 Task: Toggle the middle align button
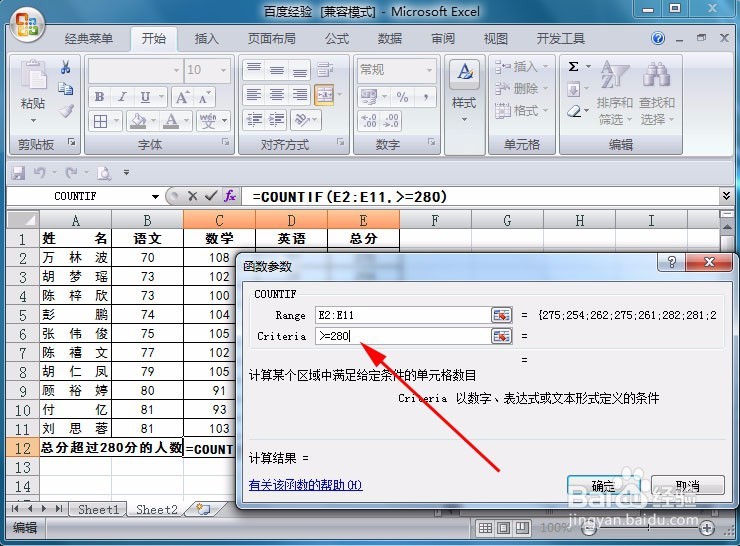coord(277,70)
